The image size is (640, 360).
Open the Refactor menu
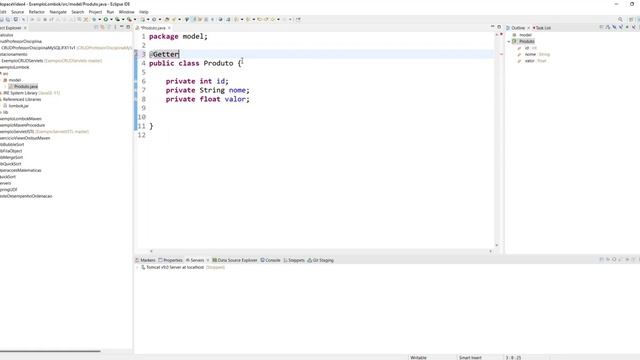coord(36,12)
